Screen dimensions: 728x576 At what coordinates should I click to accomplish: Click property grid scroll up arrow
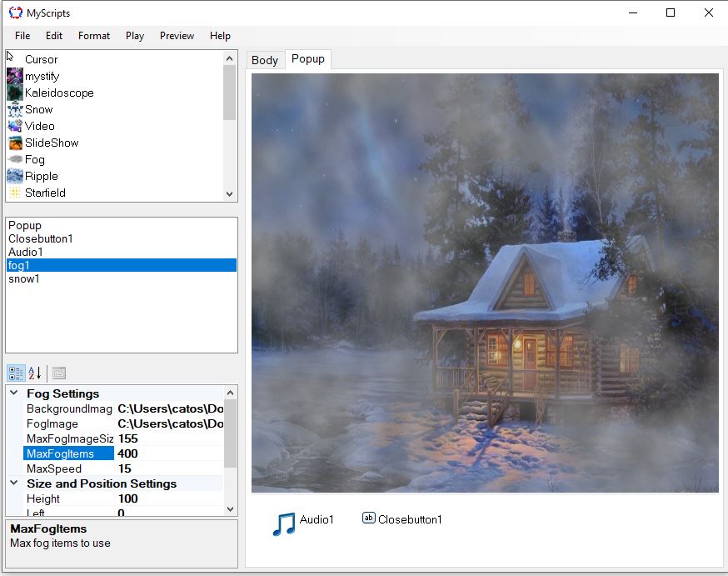click(x=230, y=393)
